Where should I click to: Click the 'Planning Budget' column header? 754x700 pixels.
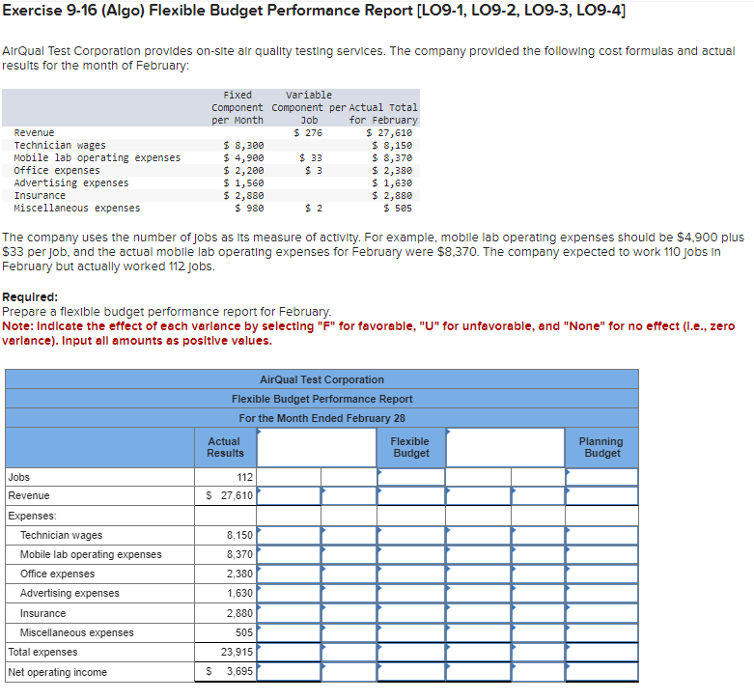click(601, 447)
